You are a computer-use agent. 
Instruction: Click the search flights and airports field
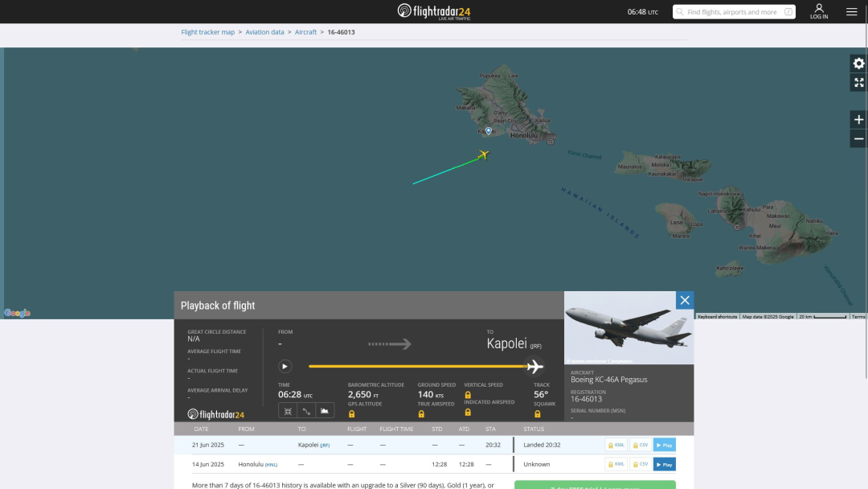pos(734,11)
